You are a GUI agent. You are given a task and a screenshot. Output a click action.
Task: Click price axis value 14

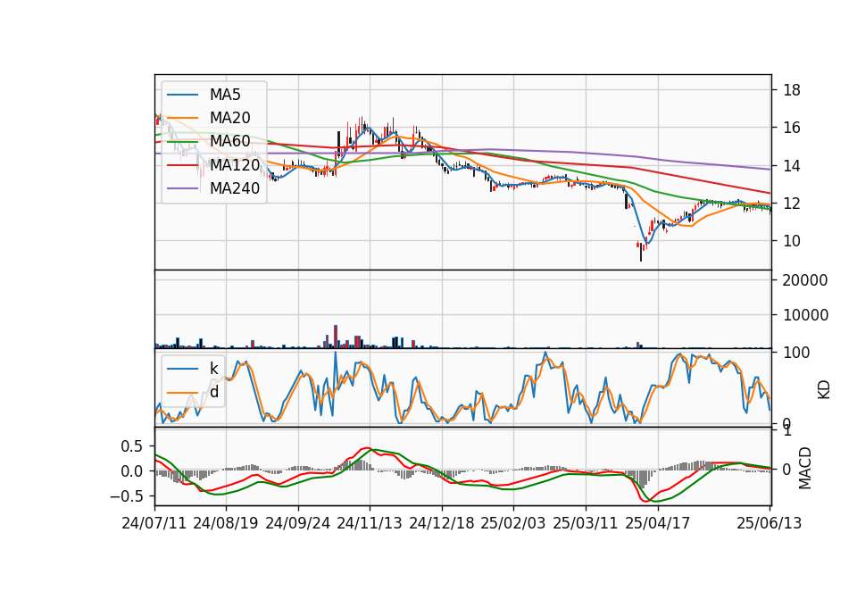pos(792,166)
